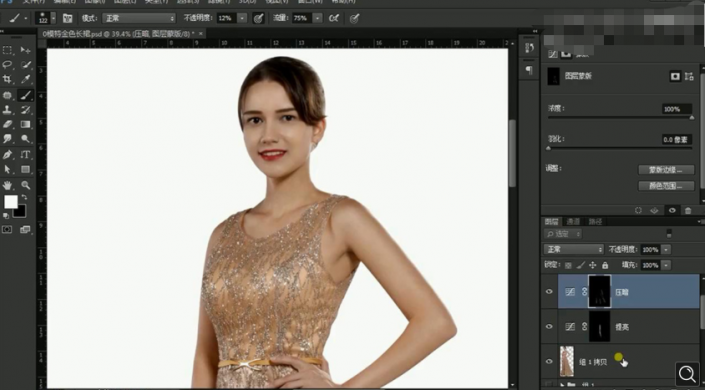Switch to the Channels tab
705x390 pixels.
point(573,221)
